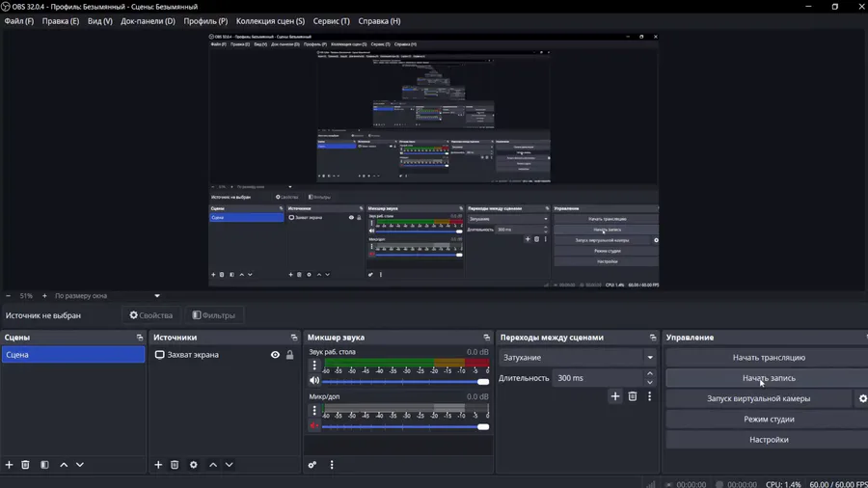Mute Звук раб. стола speaker icon
Image resolution: width=868 pixels, height=488 pixels.
pos(314,381)
